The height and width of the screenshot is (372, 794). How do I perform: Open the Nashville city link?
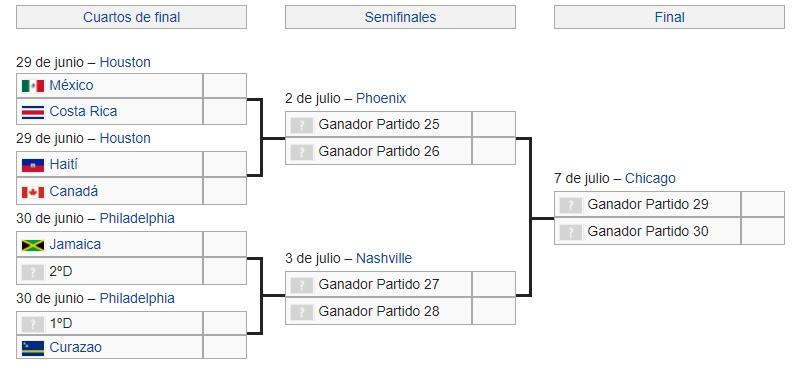384,258
